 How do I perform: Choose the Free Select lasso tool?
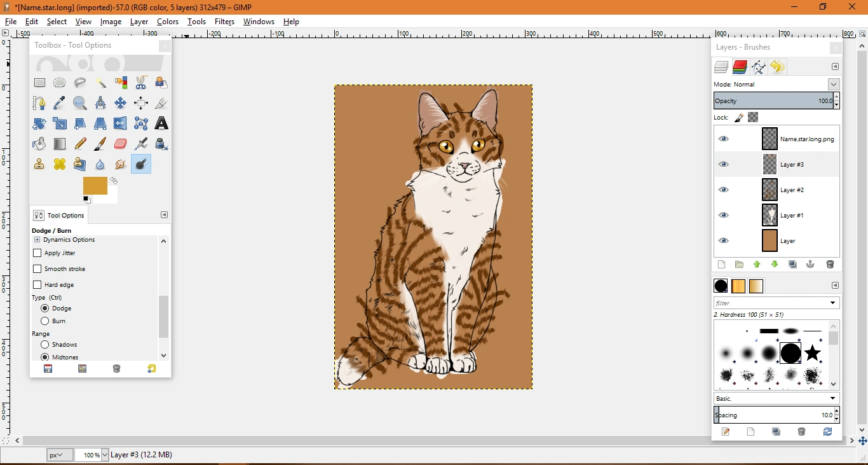click(80, 83)
